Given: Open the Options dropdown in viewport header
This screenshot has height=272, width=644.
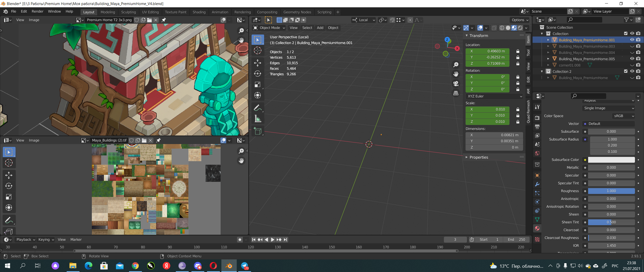Looking at the screenshot, I should tap(520, 20).
